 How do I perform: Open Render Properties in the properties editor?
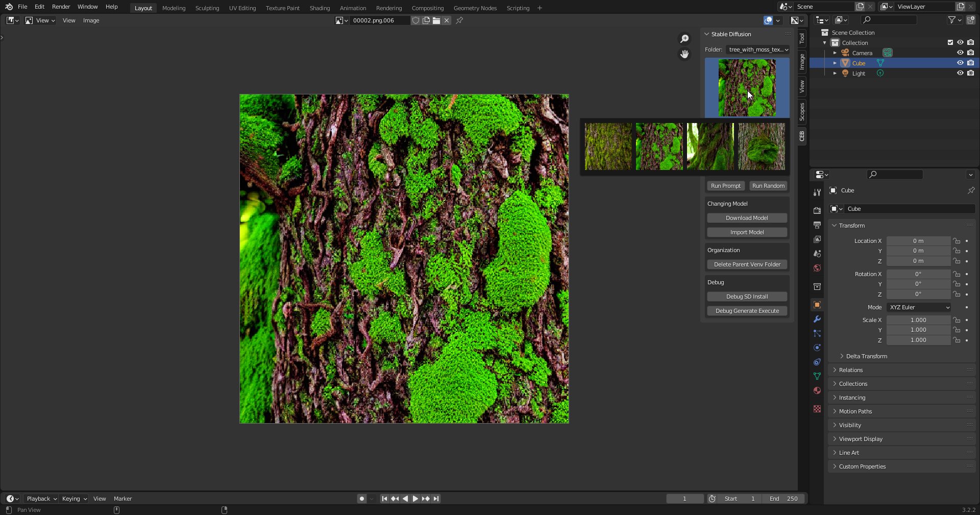coord(817,210)
